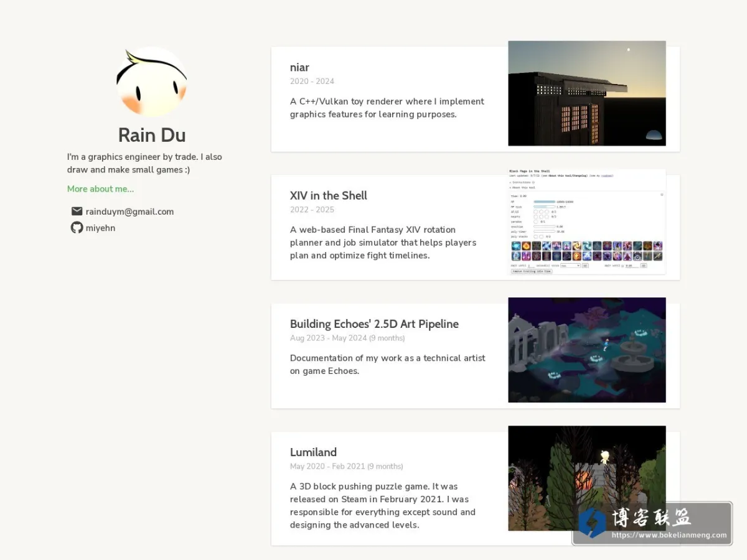Click 'May 2020 - Feb 2021 (9 months)' text
The height and width of the screenshot is (560, 747).
347,467
